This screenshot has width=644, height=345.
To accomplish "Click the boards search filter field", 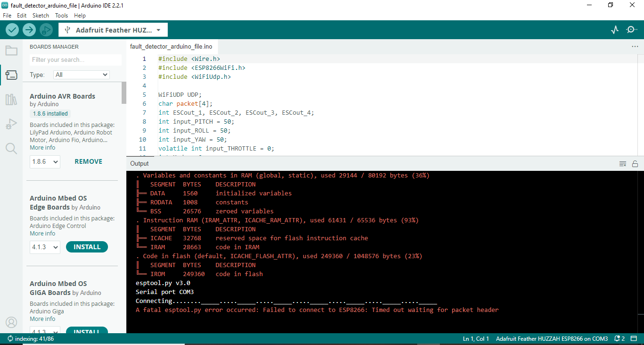I will (x=75, y=60).
